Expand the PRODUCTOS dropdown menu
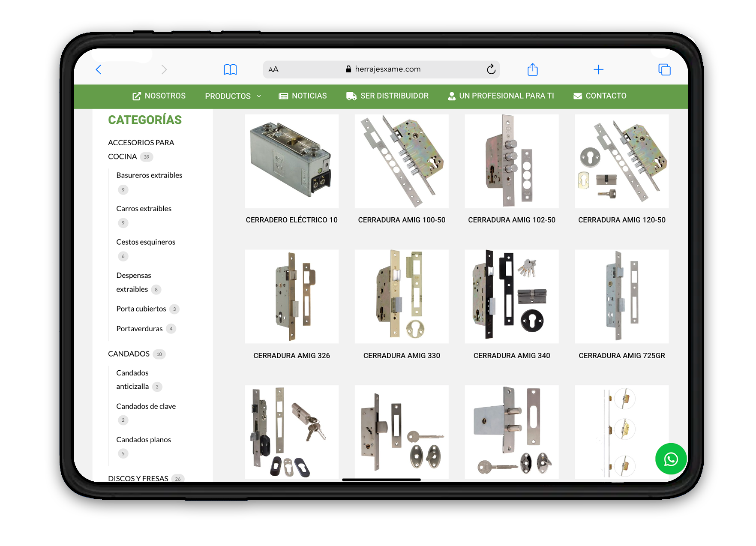Viewport: 756px width, 546px height. click(x=233, y=96)
